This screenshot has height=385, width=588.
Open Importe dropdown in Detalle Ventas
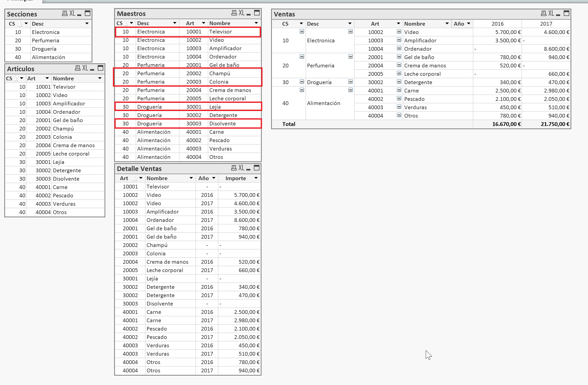(x=256, y=178)
